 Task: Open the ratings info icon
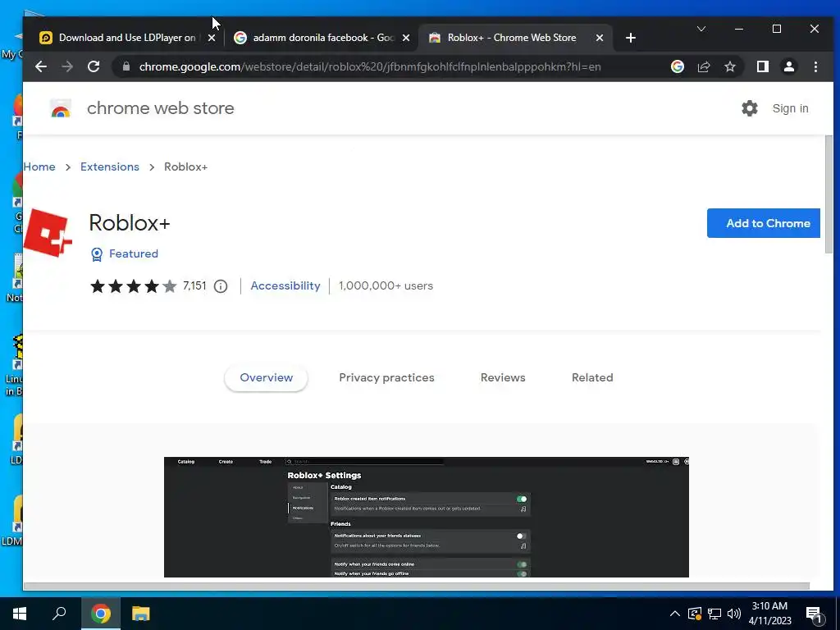pyautogui.click(x=221, y=286)
